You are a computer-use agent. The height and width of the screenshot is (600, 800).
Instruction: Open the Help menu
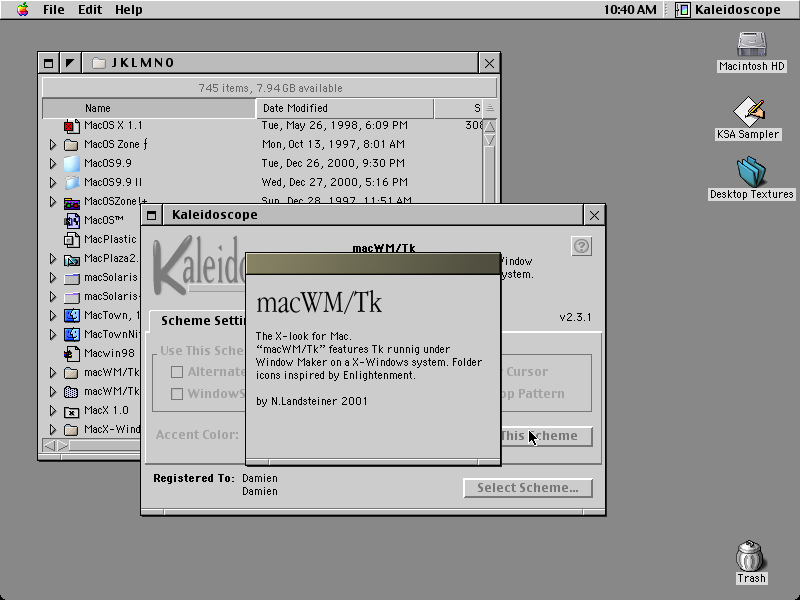pyautogui.click(x=128, y=10)
